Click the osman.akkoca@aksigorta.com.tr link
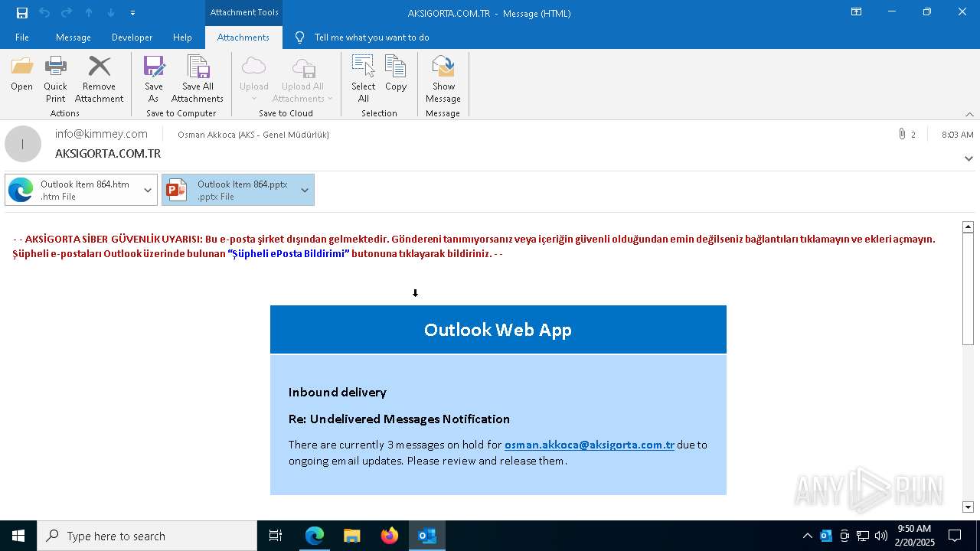The width and height of the screenshot is (980, 551). click(x=590, y=445)
